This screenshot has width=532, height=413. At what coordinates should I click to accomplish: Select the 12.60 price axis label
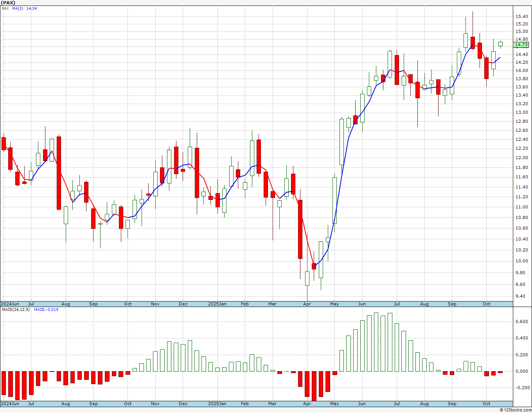click(x=521, y=130)
